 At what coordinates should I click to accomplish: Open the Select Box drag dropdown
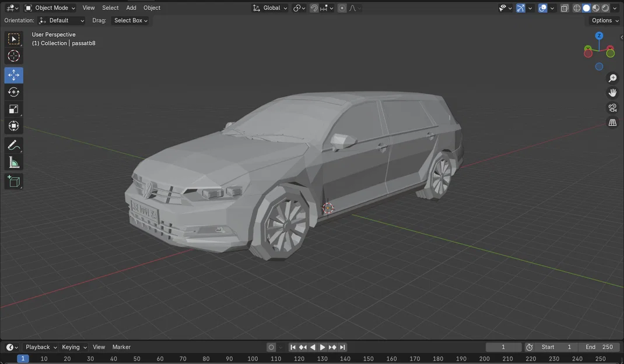click(129, 20)
